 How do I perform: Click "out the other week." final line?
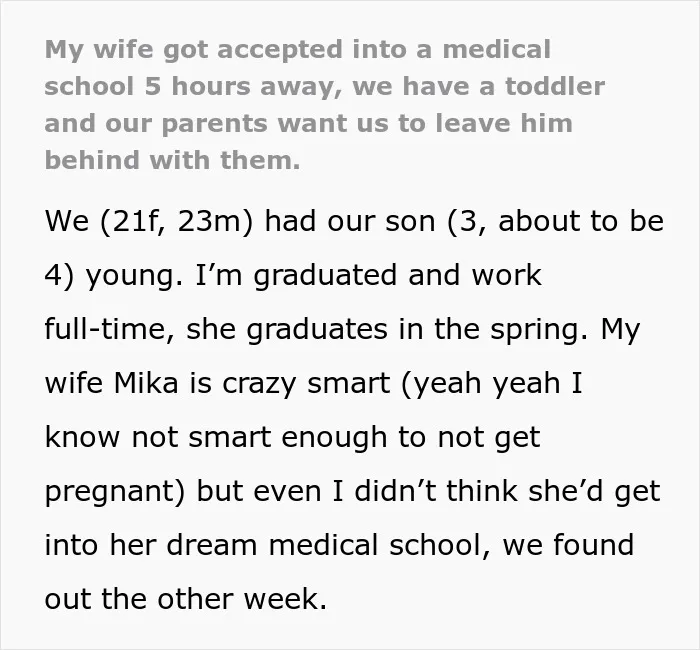tap(186, 599)
